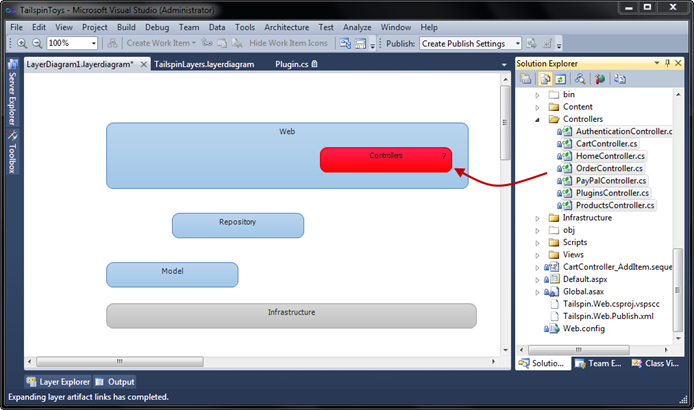Open the Server Explorer side panel
This screenshot has height=410, width=694.
(x=12, y=94)
